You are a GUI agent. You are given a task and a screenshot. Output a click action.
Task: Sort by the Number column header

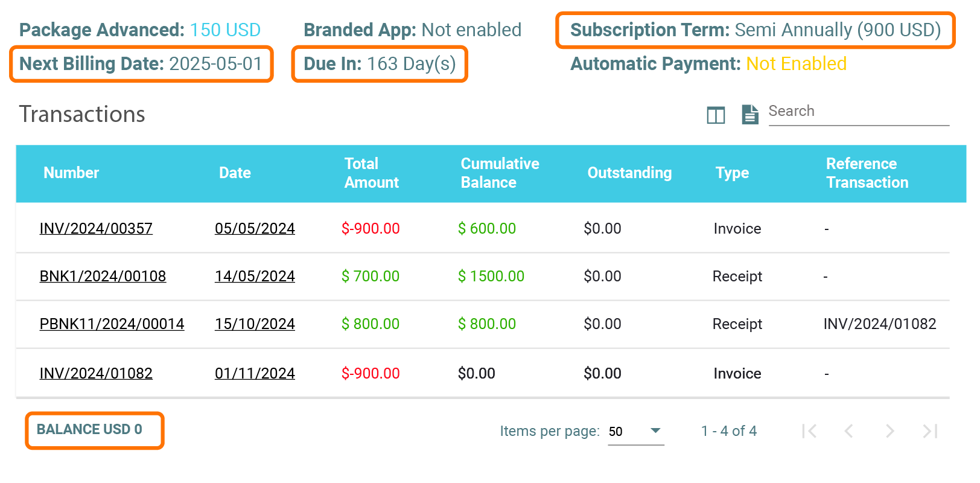(x=71, y=173)
